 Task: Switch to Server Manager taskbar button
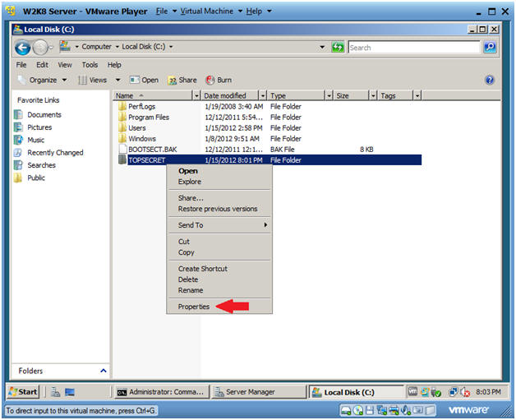pos(258,392)
